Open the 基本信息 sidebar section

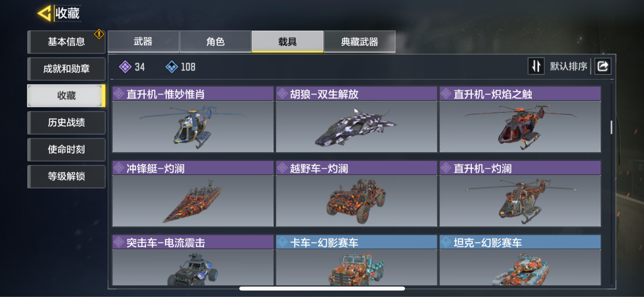66,42
